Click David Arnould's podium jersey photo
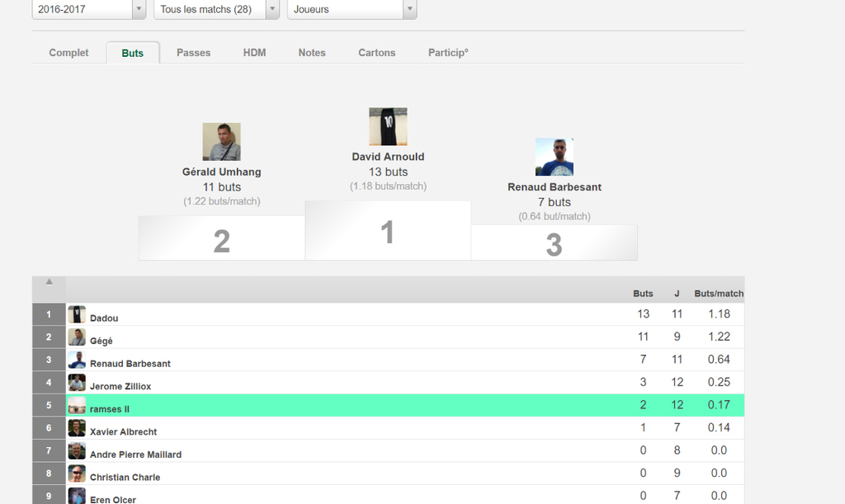 click(x=388, y=126)
